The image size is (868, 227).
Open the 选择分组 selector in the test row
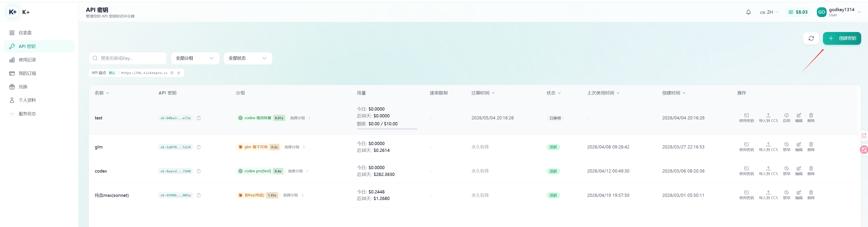click(300, 118)
